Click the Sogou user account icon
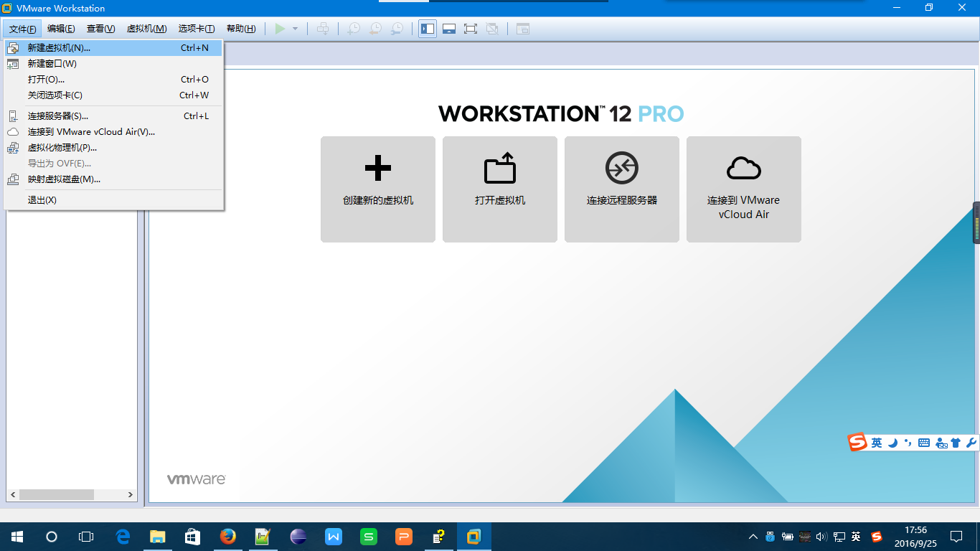This screenshot has width=980, height=551. 941,443
